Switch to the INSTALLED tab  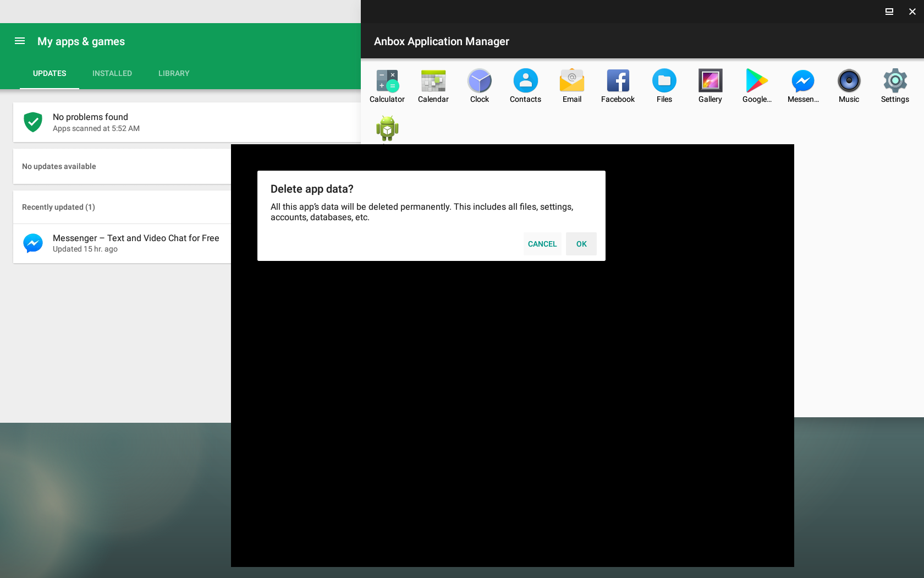pos(112,73)
